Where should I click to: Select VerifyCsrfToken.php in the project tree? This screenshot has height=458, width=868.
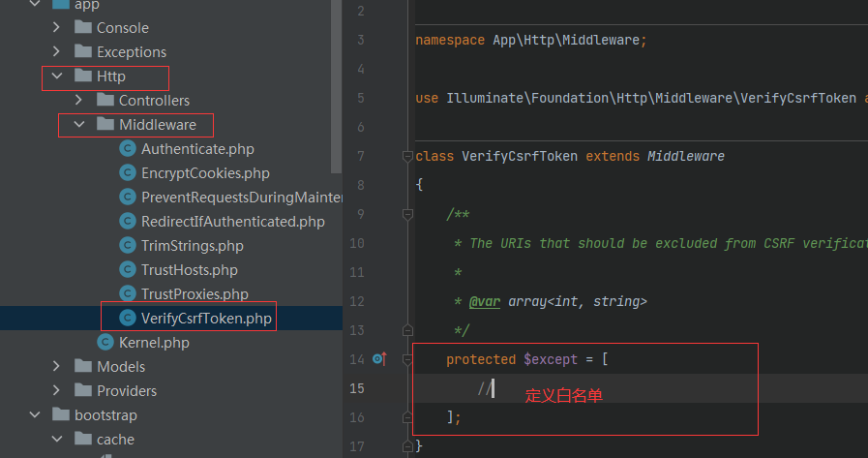[x=206, y=319]
